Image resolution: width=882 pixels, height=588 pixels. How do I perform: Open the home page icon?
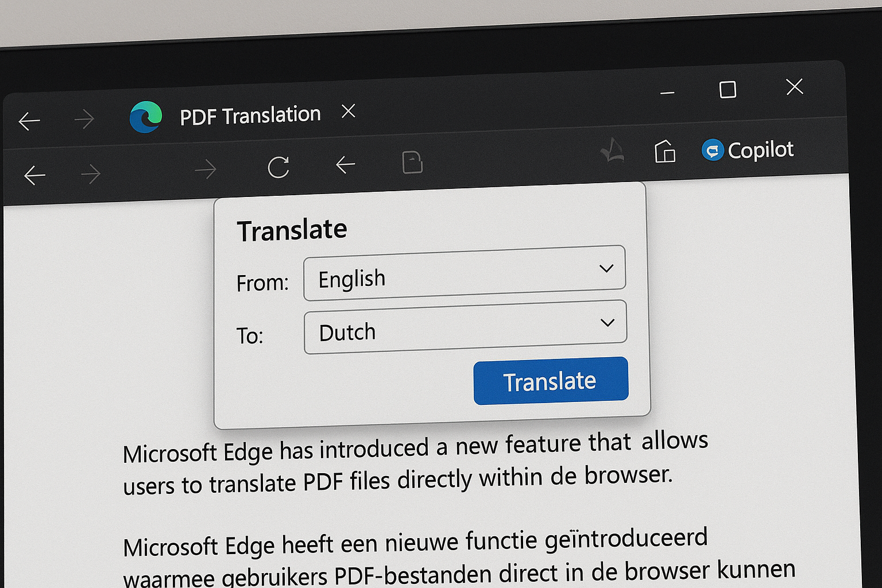(665, 151)
